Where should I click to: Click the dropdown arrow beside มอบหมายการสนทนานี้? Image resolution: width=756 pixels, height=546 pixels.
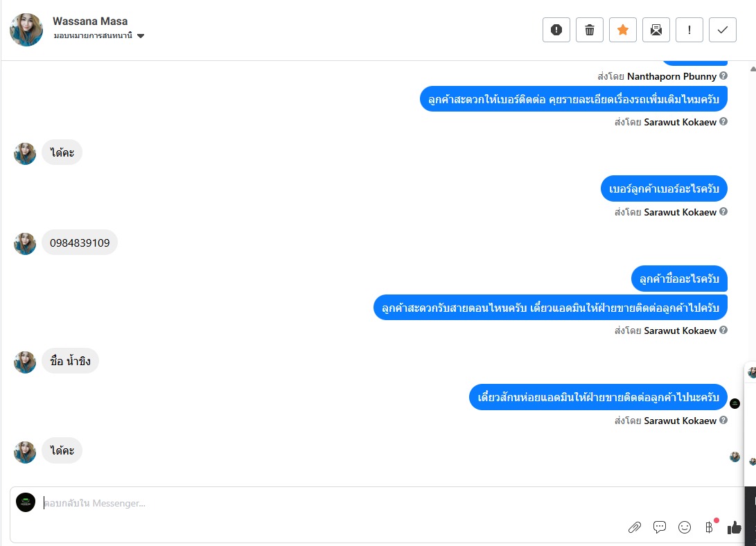(x=141, y=36)
